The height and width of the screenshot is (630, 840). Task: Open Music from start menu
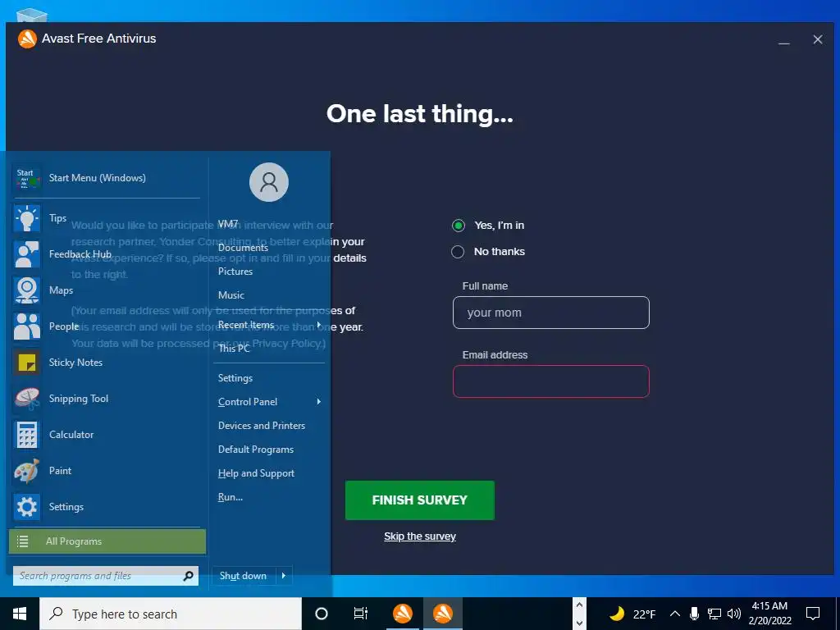[x=231, y=295]
